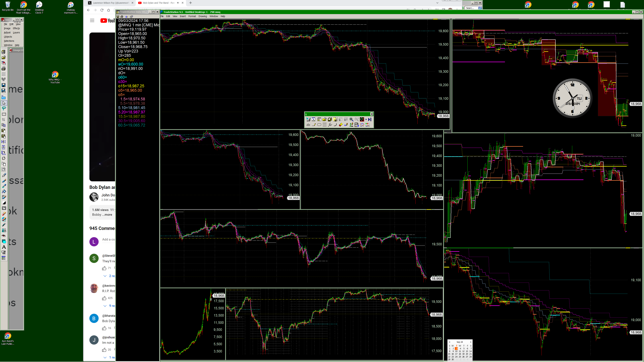
Task: Click the Red Eye removal tool
Action: [4, 236]
